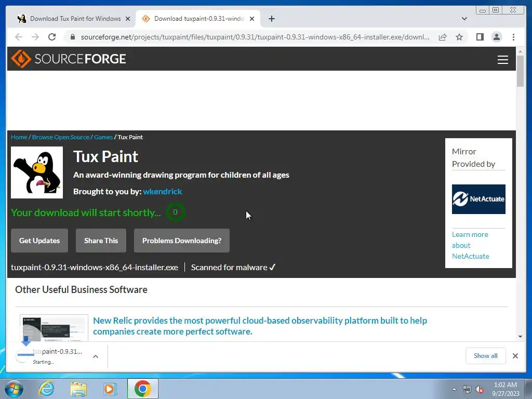Viewport: 532px width, 399px height.
Task: Click the address bar URL
Action: pyautogui.click(x=255, y=37)
